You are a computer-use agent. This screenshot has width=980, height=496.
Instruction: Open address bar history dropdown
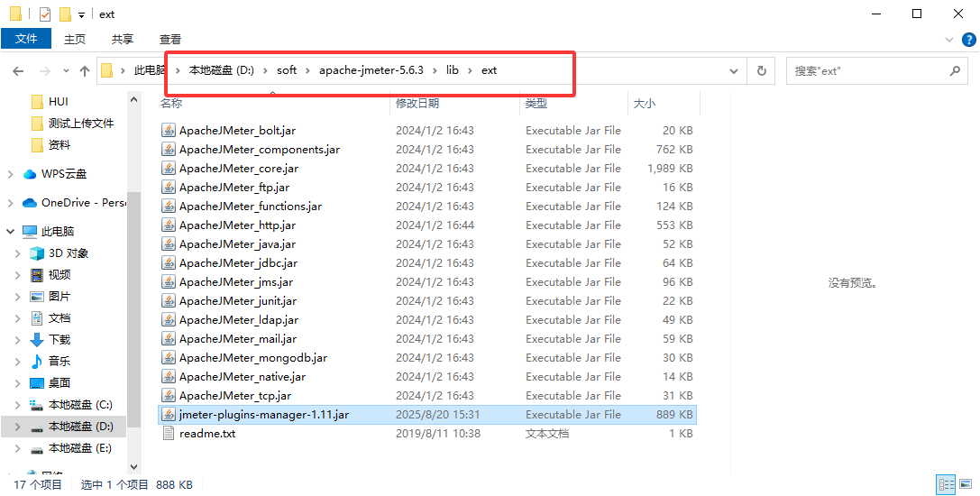tap(734, 70)
